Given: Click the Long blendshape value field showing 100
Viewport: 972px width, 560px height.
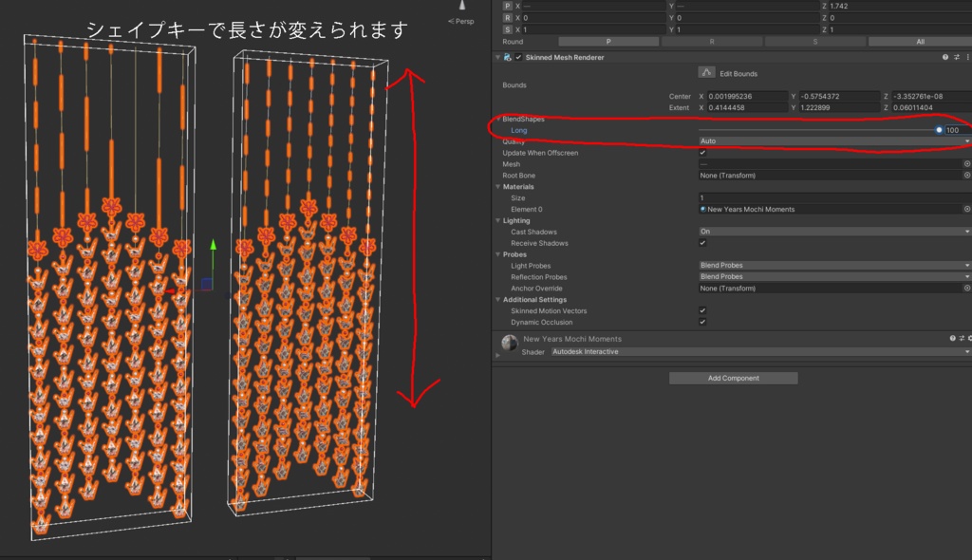Looking at the screenshot, I should tap(955, 129).
